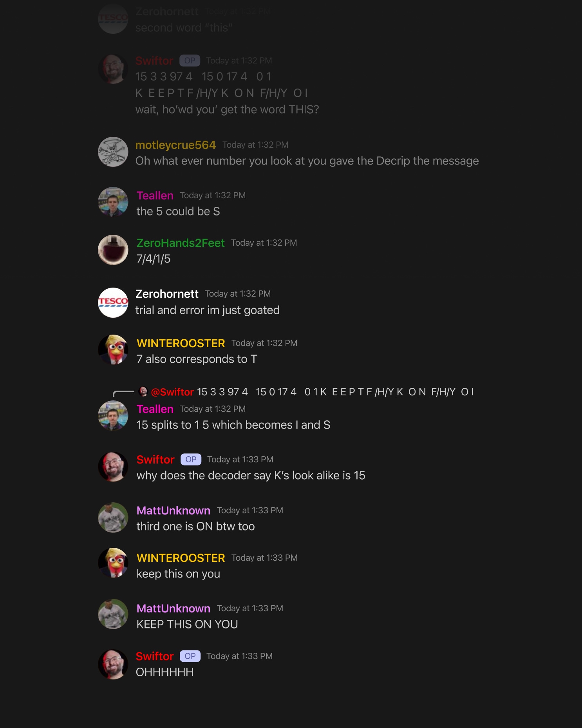
Task: Click OP badge next to Swiftor at 1:33 PM decoder message
Action: click(x=191, y=459)
